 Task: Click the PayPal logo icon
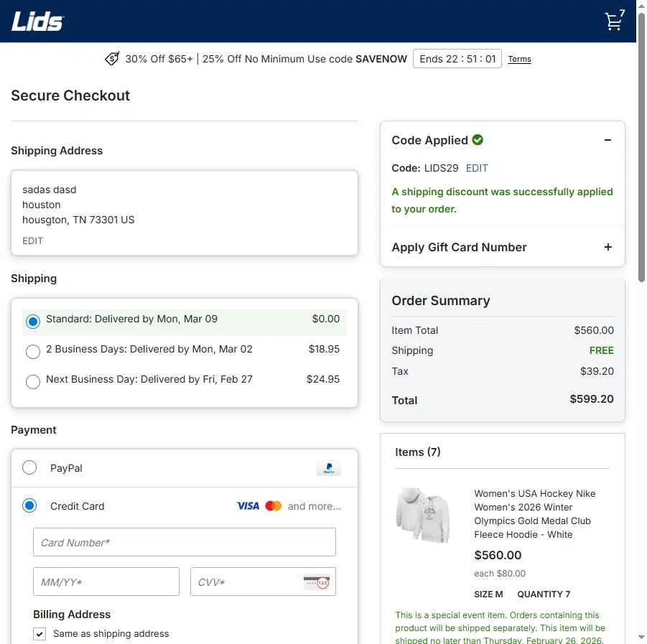[x=328, y=468]
